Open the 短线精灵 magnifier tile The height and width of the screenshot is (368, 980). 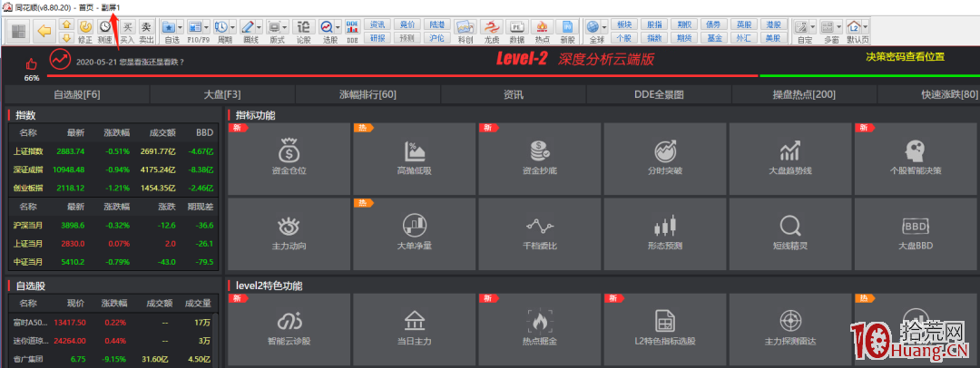point(790,234)
